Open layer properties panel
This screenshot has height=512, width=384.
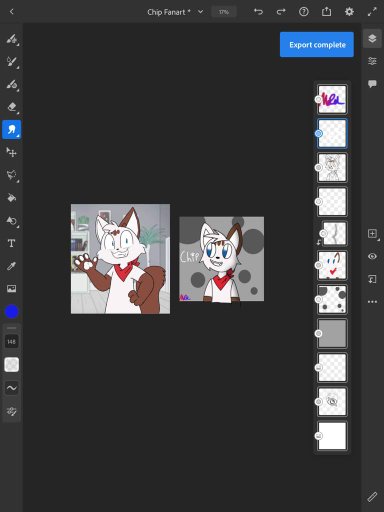pos(372,61)
